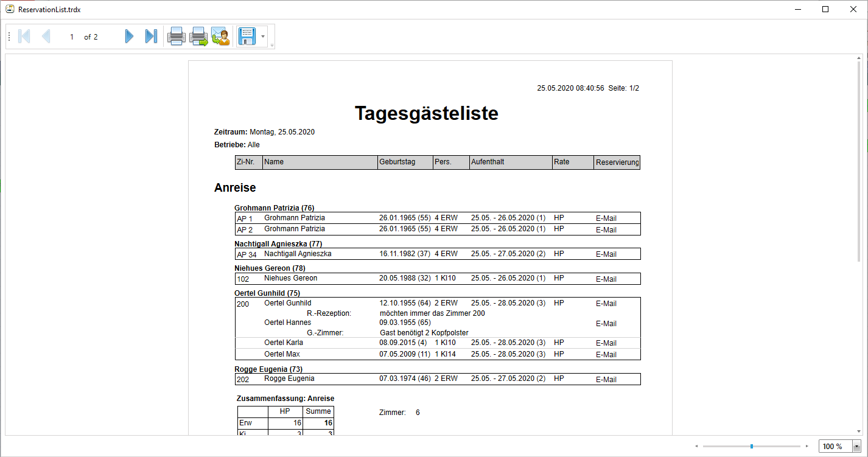Select the Rogge Eugenia (73) group header
This screenshot has height=457, width=868.
268,369
